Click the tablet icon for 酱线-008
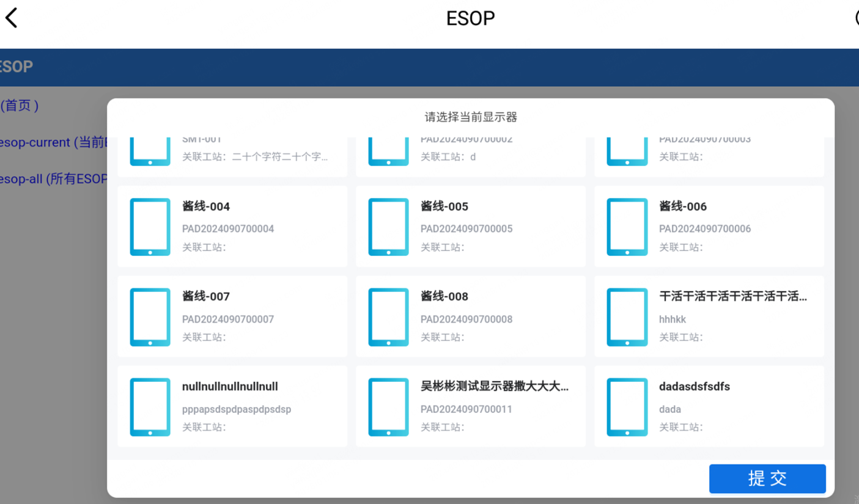 click(x=388, y=317)
